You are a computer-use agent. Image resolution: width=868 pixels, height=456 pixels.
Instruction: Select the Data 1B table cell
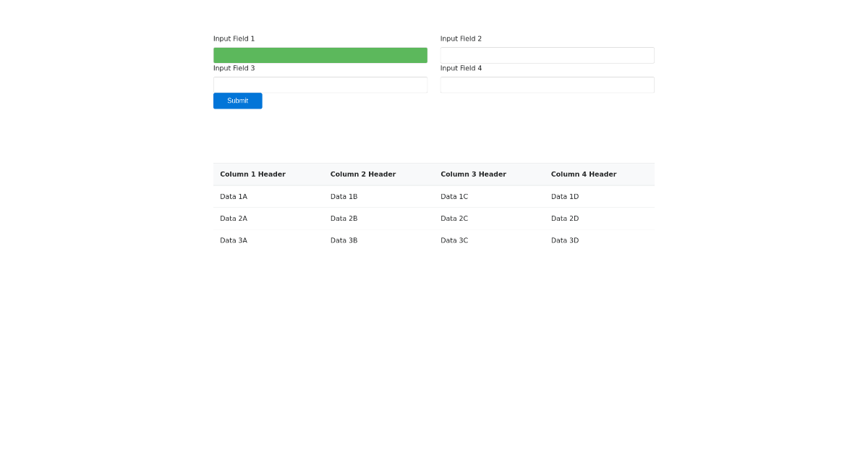pyautogui.click(x=344, y=197)
